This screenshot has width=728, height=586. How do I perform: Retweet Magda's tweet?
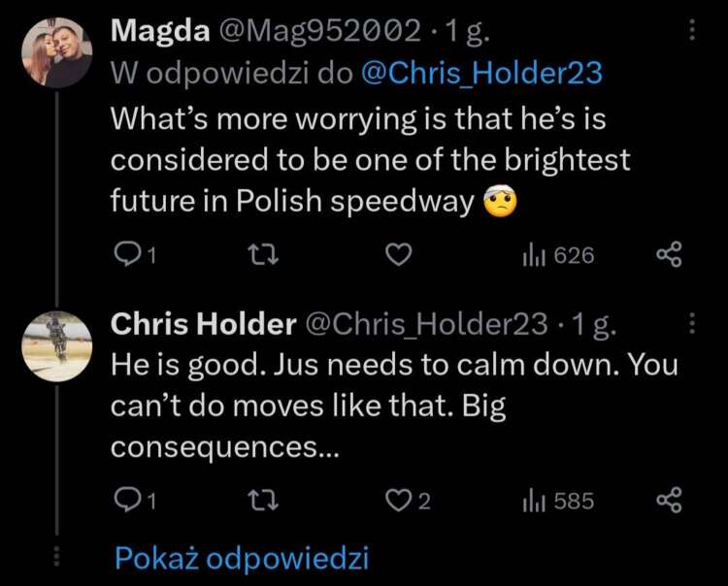pyautogui.click(x=262, y=254)
